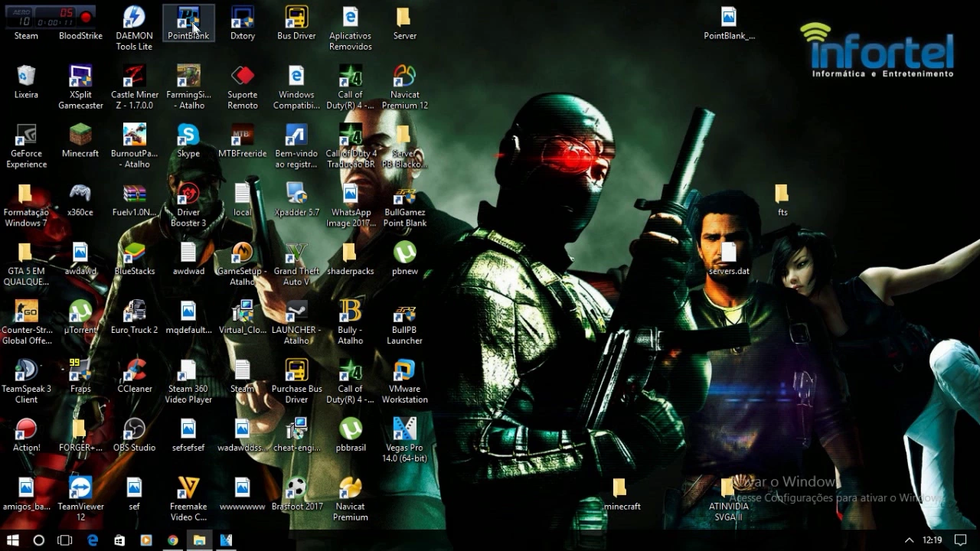Open the ATINVIDIA SVGA II folder
The width and height of the screenshot is (980, 551).
[728, 500]
